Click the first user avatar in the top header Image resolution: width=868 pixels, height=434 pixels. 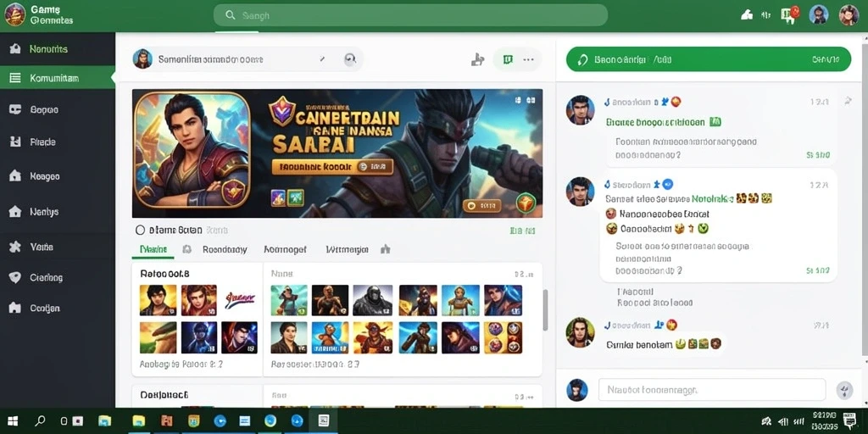click(x=819, y=14)
